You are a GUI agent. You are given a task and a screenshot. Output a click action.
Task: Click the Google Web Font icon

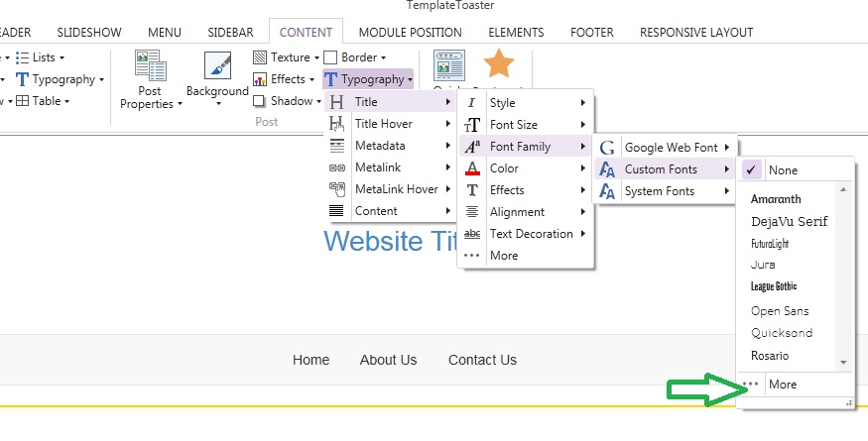click(x=607, y=148)
